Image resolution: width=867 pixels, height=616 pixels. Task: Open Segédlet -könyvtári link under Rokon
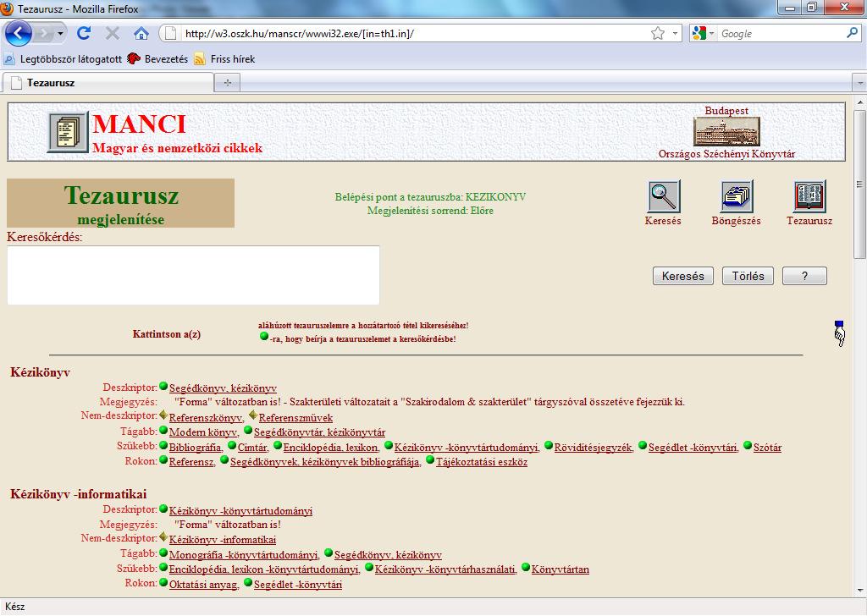[x=298, y=585]
